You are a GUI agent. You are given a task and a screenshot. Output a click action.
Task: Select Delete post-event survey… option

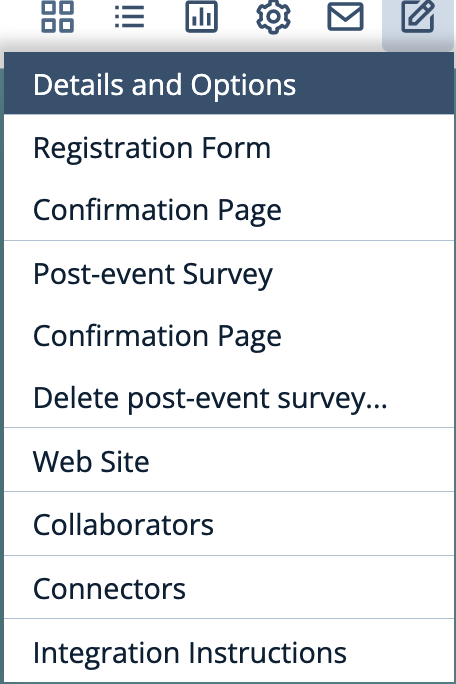click(229, 398)
